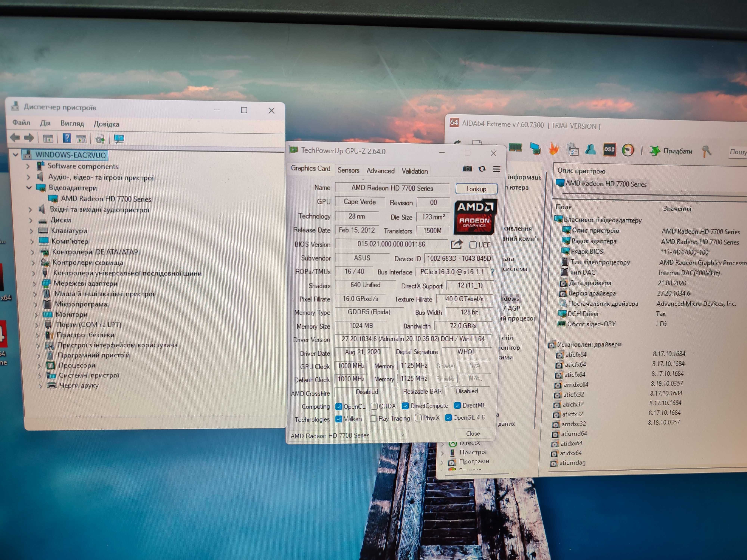Viewport: 747px width, 560px height.
Task: Click the AIDA64 flame stability test icon
Action: [x=554, y=149]
